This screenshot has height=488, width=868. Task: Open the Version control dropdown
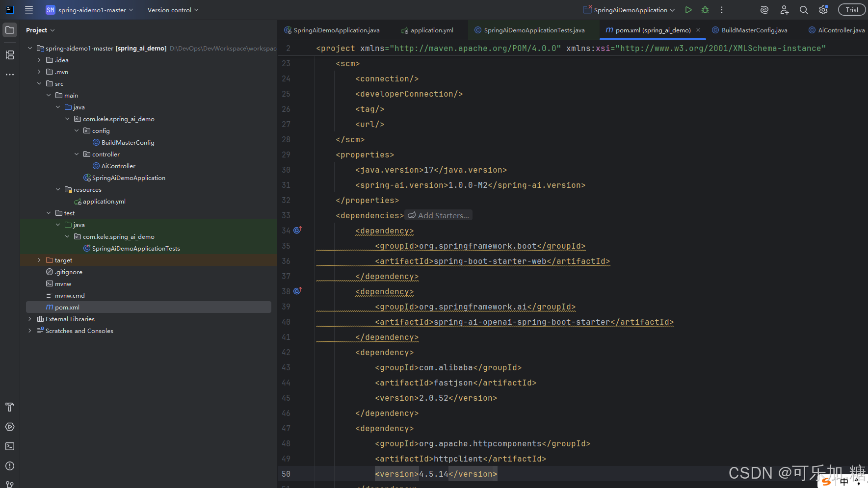coord(173,10)
